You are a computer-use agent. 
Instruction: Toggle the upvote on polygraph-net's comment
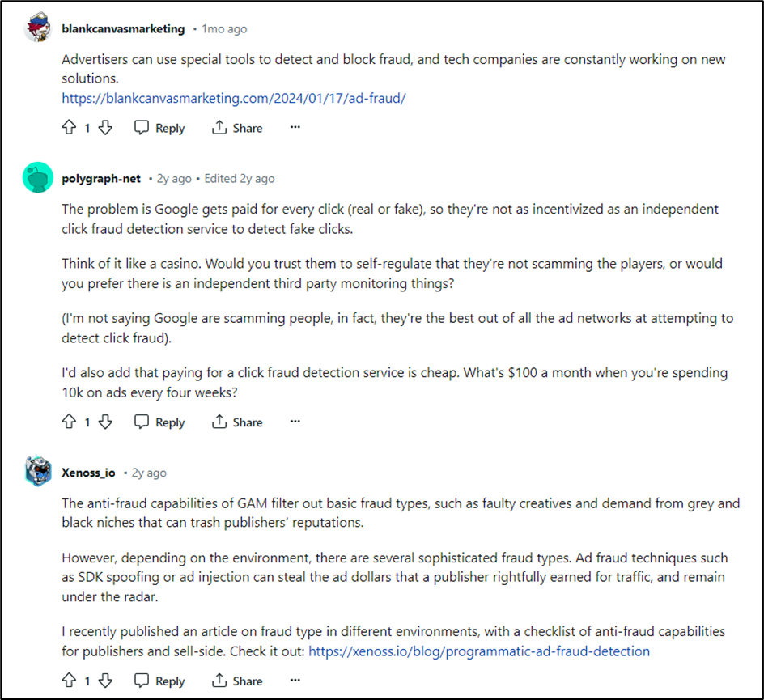(x=70, y=422)
